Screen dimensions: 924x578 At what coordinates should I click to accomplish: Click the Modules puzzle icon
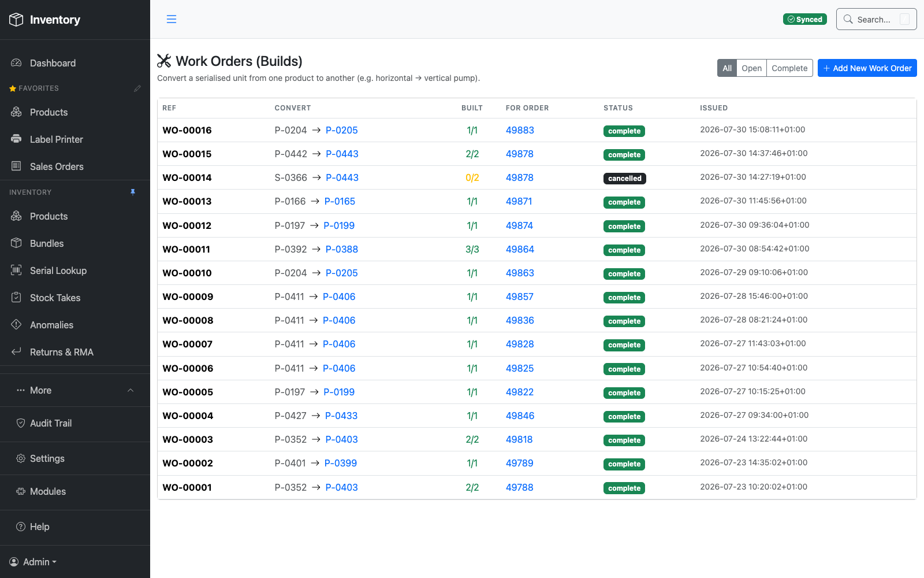pos(21,491)
